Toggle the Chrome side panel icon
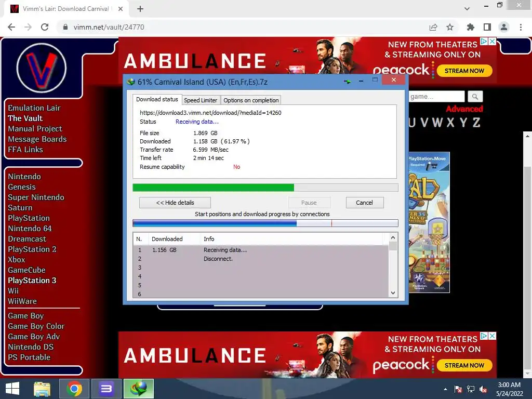This screenshot has width=532, height=399. 487,27
